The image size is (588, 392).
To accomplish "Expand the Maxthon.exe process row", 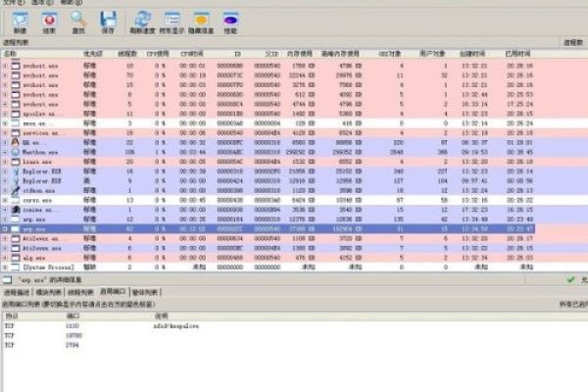I will pyautogui.click(x=5, y=151).
